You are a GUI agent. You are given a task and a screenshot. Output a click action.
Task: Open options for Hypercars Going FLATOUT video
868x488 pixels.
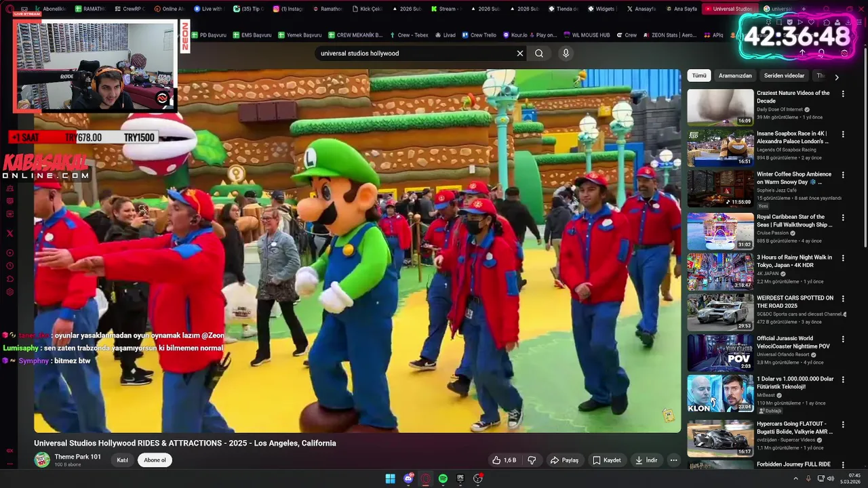coord(843,425)
